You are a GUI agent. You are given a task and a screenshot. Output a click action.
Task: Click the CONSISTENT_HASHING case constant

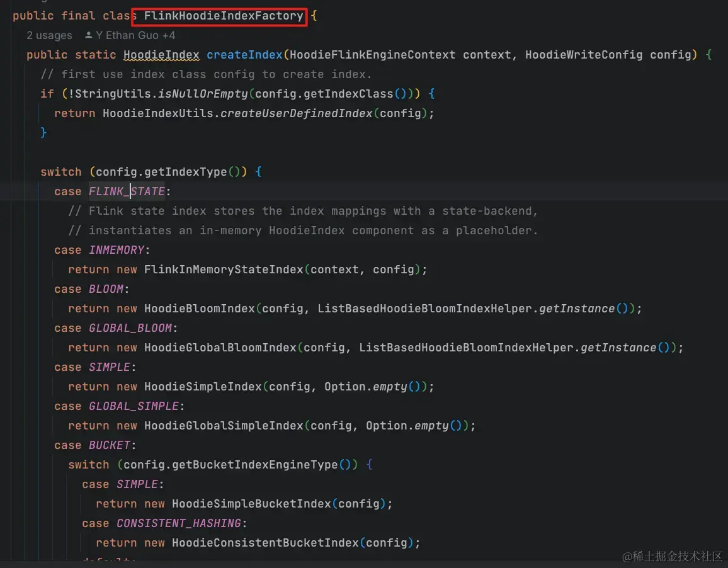tap(179, 523)
